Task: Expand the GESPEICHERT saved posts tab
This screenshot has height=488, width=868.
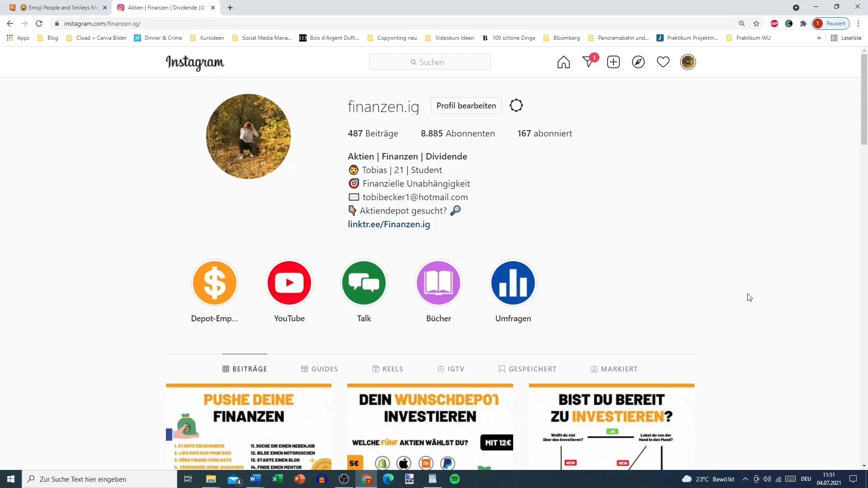Action: click(528, 369)
